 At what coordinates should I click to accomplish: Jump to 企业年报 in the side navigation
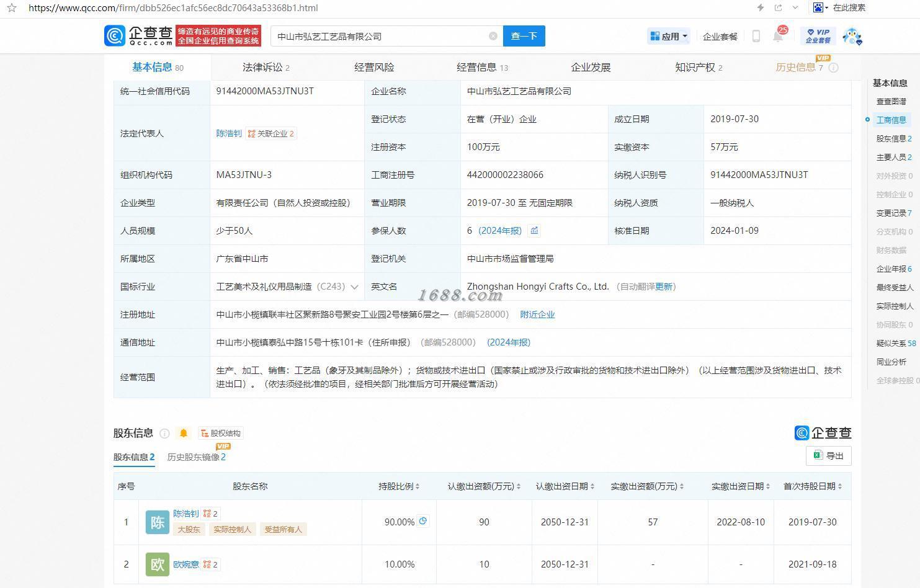894,269
